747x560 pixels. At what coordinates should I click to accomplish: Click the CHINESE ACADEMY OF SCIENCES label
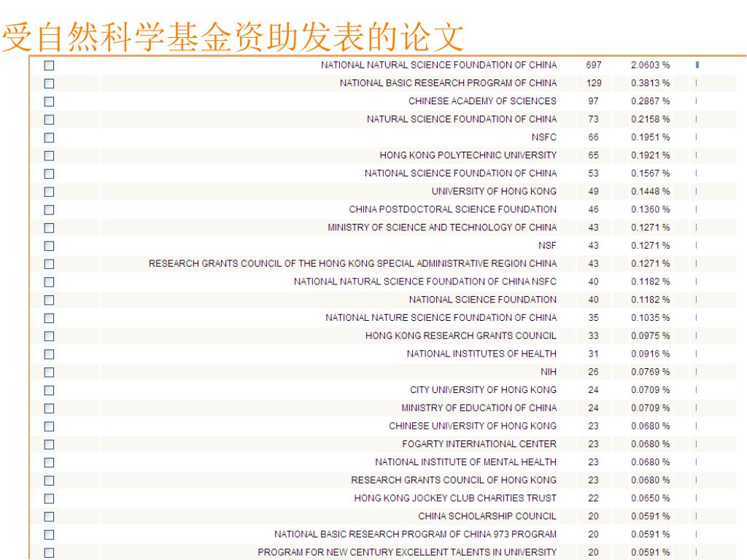coord(482,101)
